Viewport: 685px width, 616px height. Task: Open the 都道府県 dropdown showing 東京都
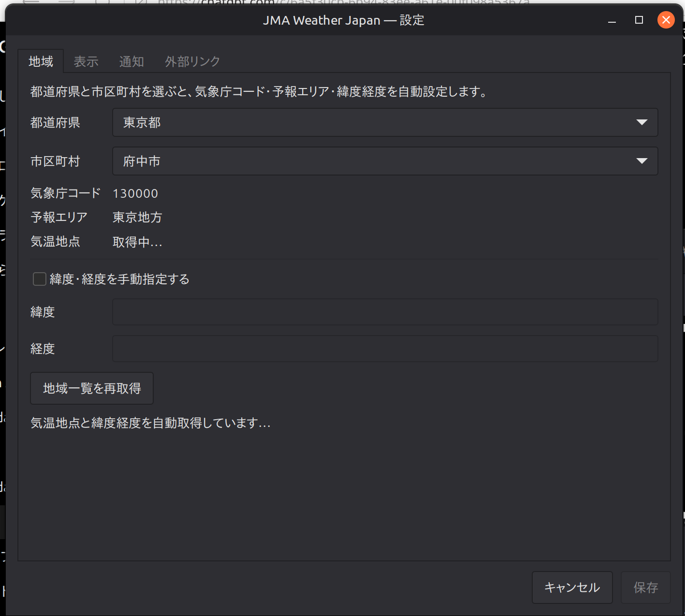tap(385, 122)
